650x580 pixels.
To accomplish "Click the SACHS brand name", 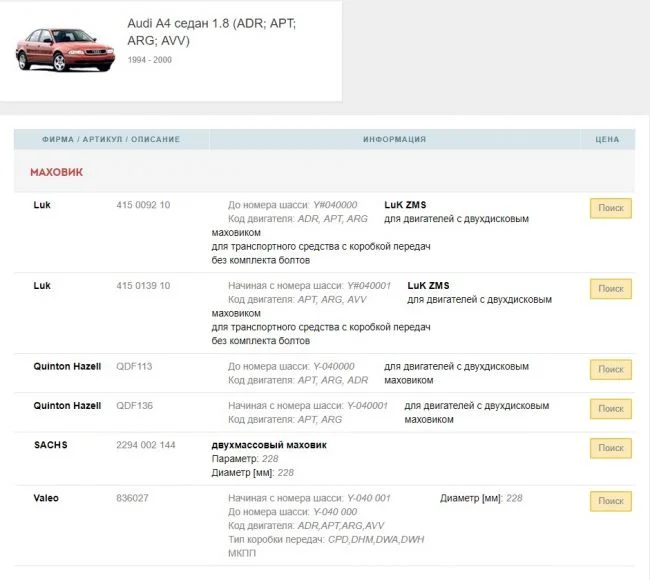I will 50,445.
